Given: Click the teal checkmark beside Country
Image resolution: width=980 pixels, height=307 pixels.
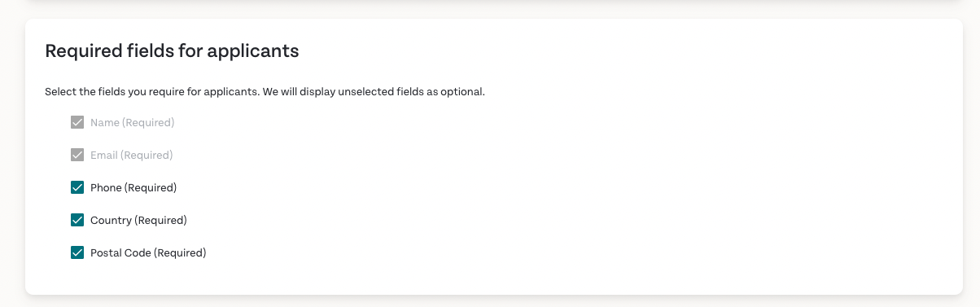Looking at the screenshot, I should 77,220.
